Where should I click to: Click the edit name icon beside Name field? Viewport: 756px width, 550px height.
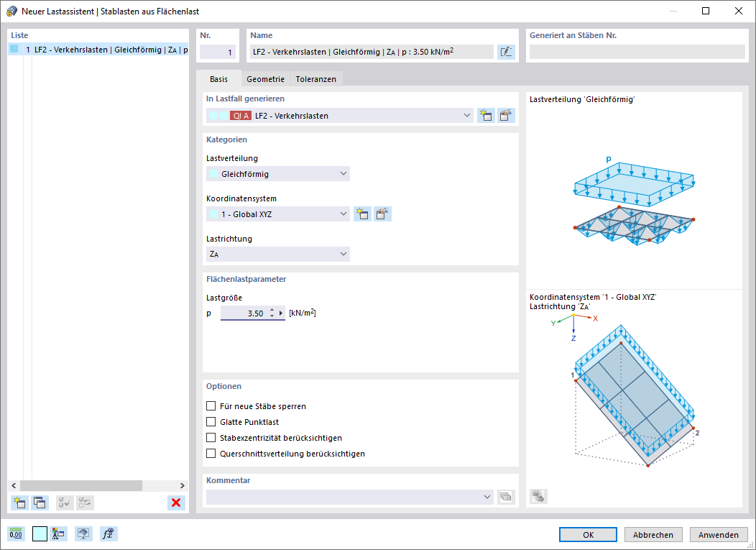coord(506,52)
